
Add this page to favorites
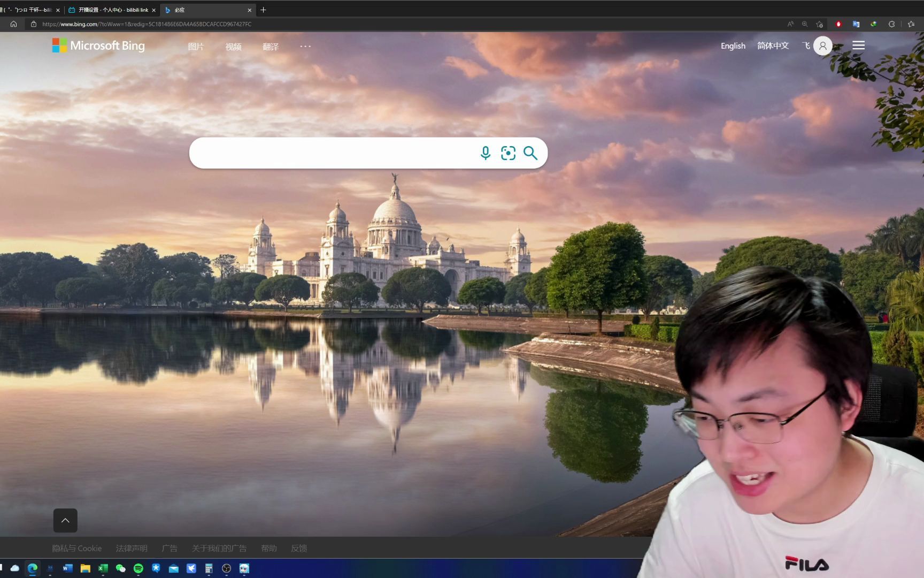coord(819,24)
